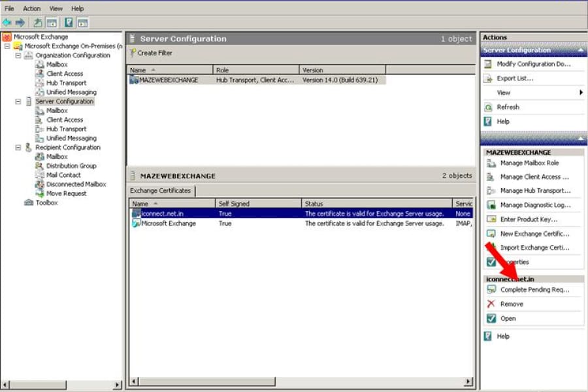Click certificate list horizontal scrollbar thumb
This screenshot has width=588, height=392.
click(207, 382)
